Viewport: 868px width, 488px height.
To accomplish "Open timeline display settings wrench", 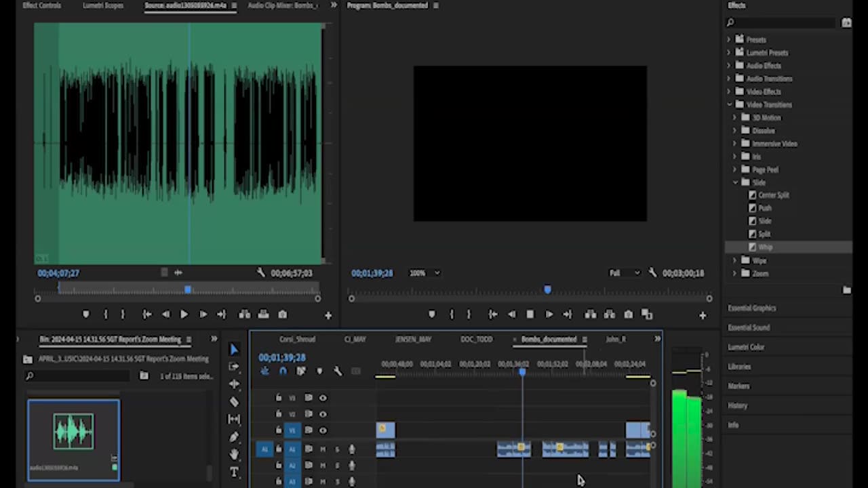I will [x=338, y=371].
